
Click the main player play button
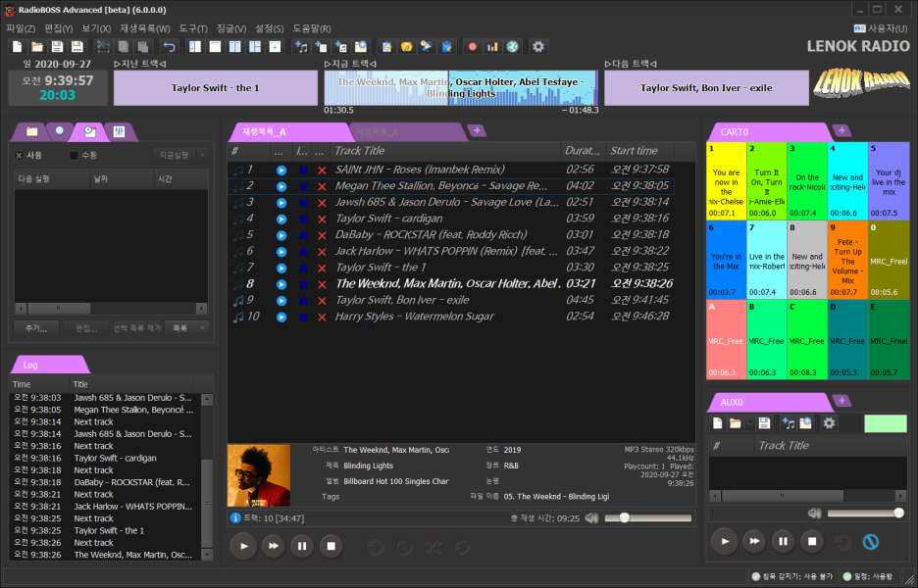point(243,546)
